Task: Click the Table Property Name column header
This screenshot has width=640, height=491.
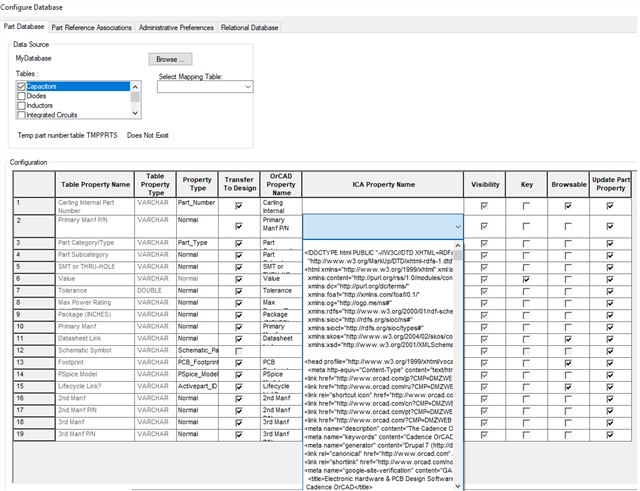Action: pyautogui.click(x=95, y=184)
